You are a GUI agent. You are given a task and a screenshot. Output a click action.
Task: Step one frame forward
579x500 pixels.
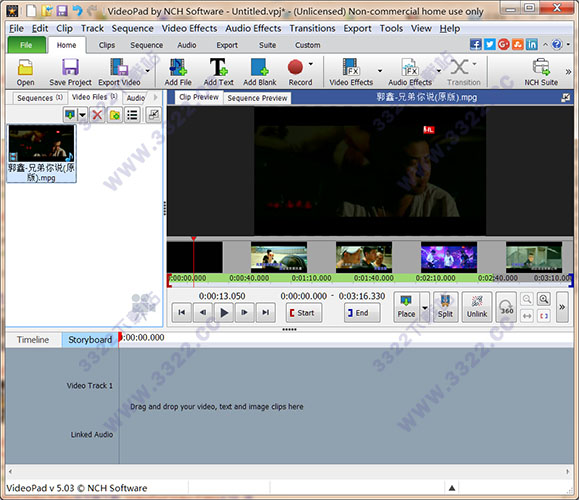[x=244, y=313]
